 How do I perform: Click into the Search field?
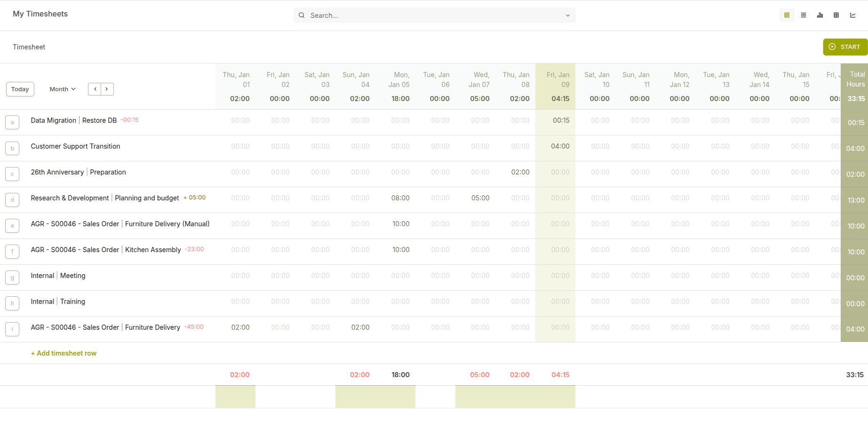coord(423,15)
